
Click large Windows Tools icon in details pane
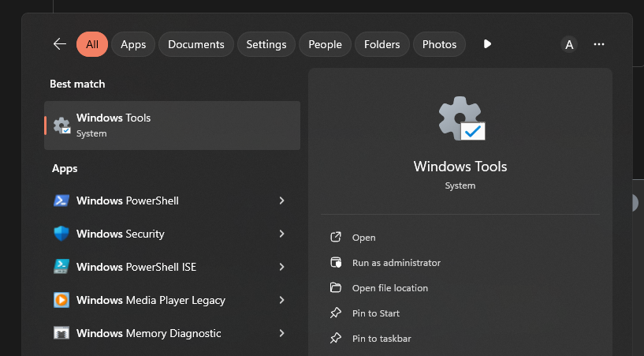coord(461,118)
